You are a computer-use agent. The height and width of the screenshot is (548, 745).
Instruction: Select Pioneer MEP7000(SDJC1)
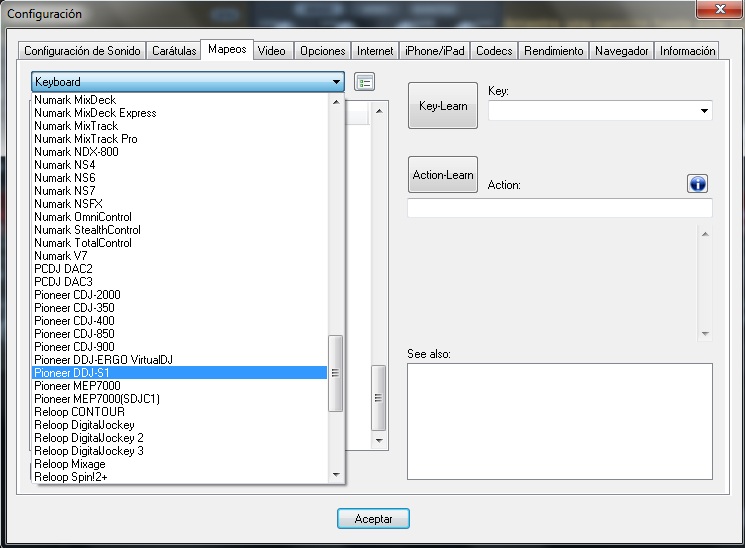[180, 399]
